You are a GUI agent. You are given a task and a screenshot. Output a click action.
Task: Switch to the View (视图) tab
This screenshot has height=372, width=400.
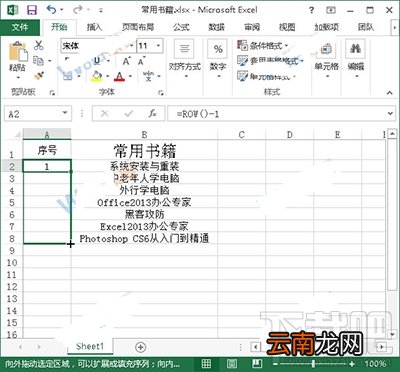coord(287,27)
